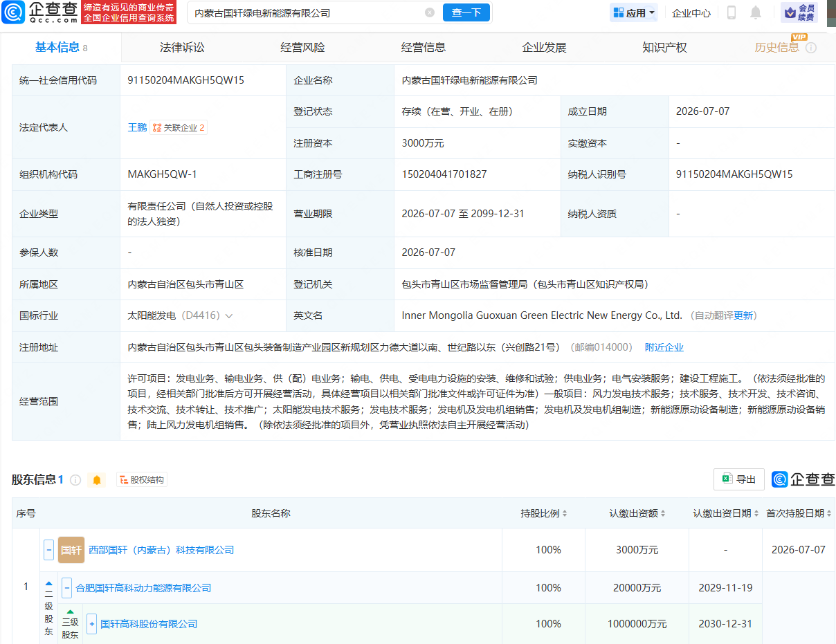Expand 国轩高科股份有限公司 row
Viewport: 836px width, 644px height.
pos(91,624)
